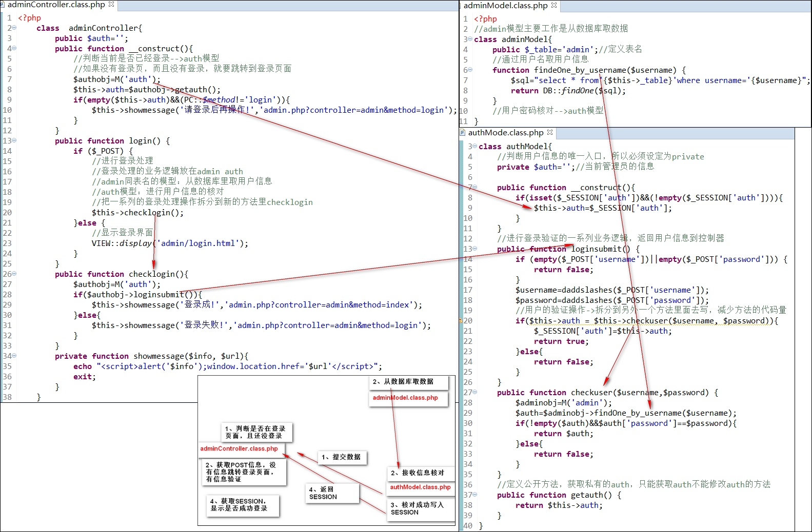
Task: Collapse the showmessage() function fold marker
Action: click(14, 356)
